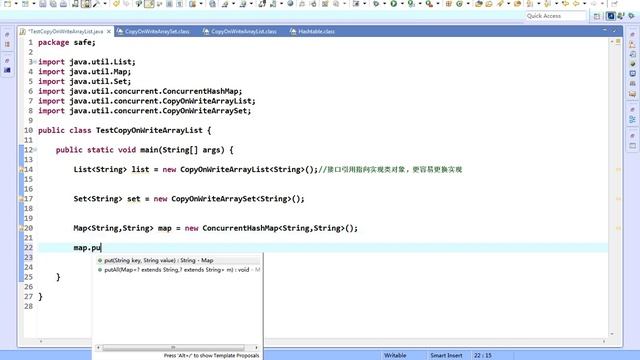Click the Writable status bar entry
Viewport: 640px width, 360px height.
point(395,356)
